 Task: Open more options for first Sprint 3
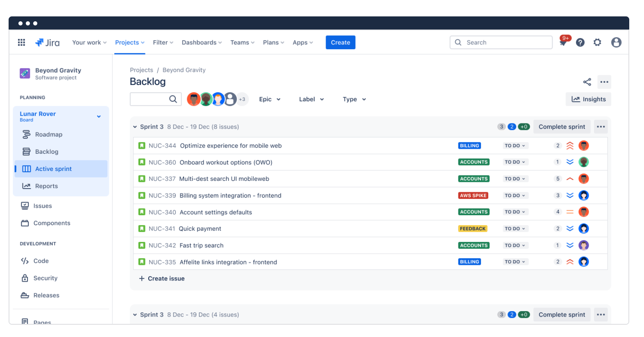pyautogui.click(x=601, y=127)
